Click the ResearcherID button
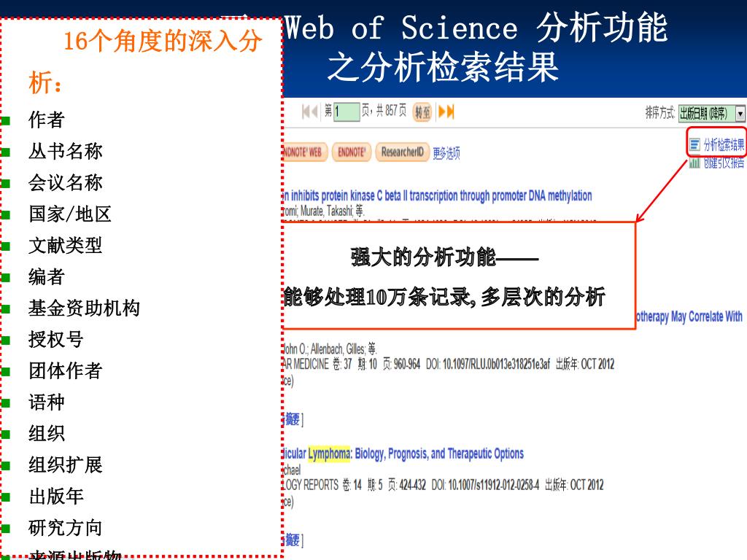Viewport: 747px width, 560px height. tap(403, 152)
